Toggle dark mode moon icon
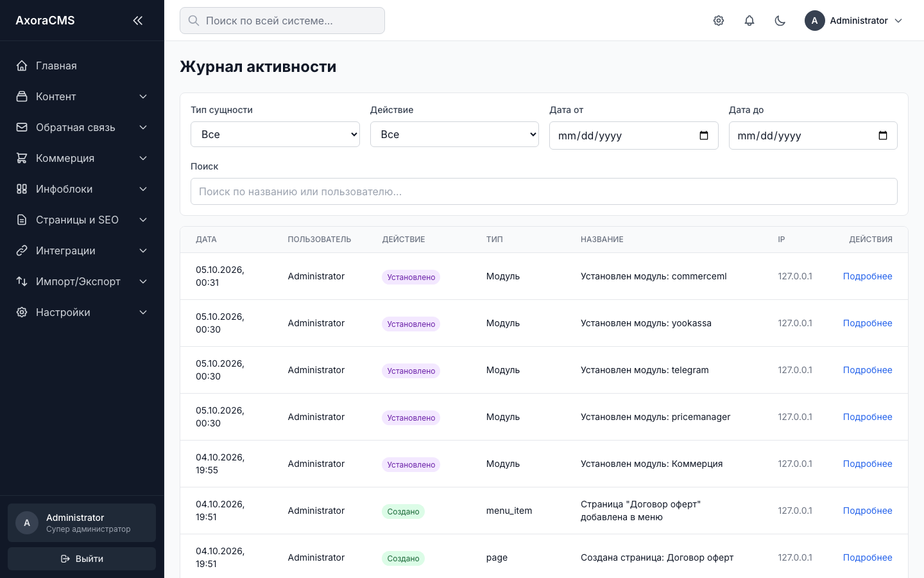The width and height of the screenshot is (924, 578). pyautogui.click(x=780, y=21)
